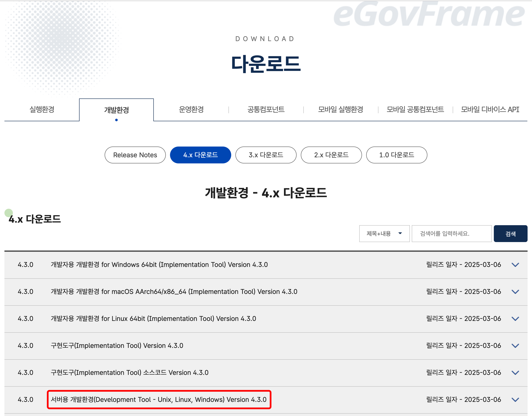Open the 개발자용 개발환경 for Windows 64bit title

(x=159, y=265)
